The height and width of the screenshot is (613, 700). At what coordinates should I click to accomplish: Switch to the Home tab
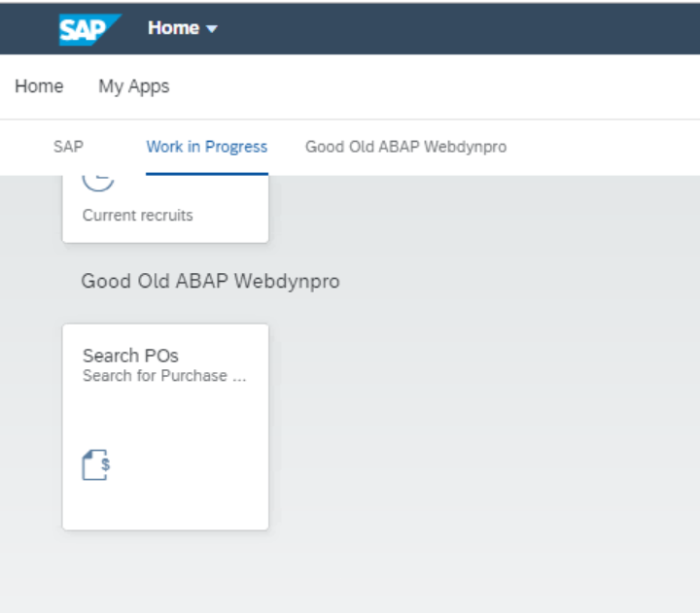[x=39, y=86]
